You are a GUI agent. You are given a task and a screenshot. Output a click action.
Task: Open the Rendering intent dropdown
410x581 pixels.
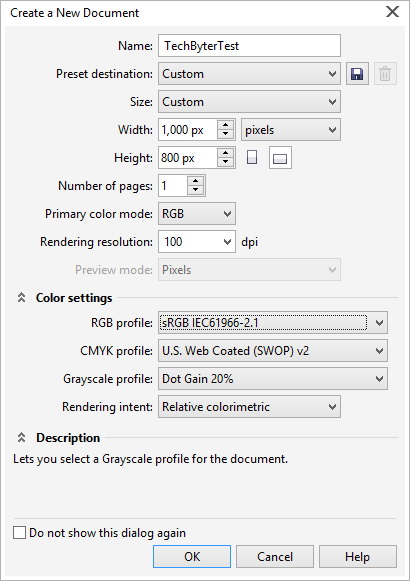249,406
